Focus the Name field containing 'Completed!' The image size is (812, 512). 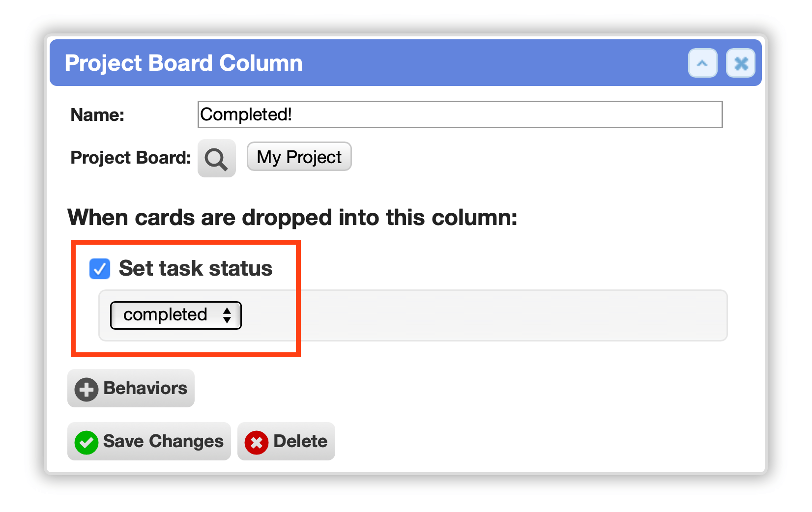click(460, 114)
